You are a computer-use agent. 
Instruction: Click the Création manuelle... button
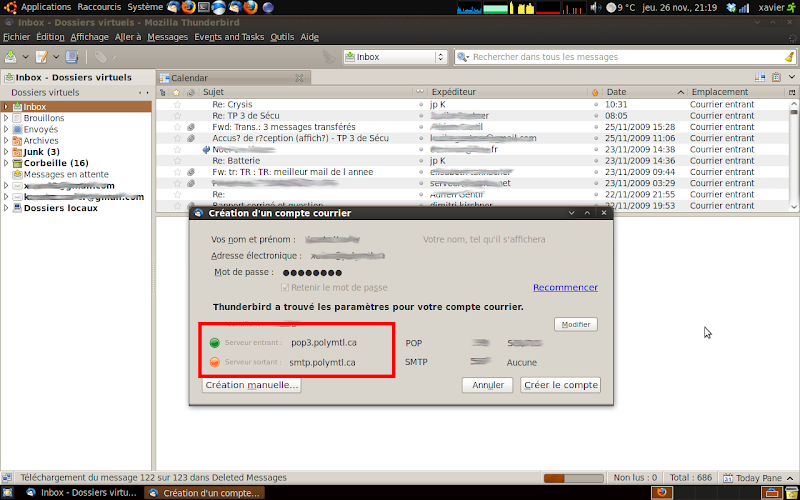(252, 385)
